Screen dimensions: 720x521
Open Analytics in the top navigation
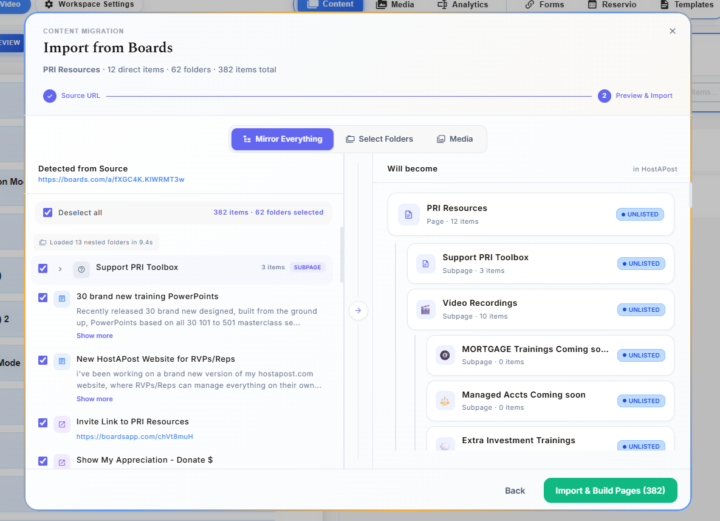tap(463, 5)
